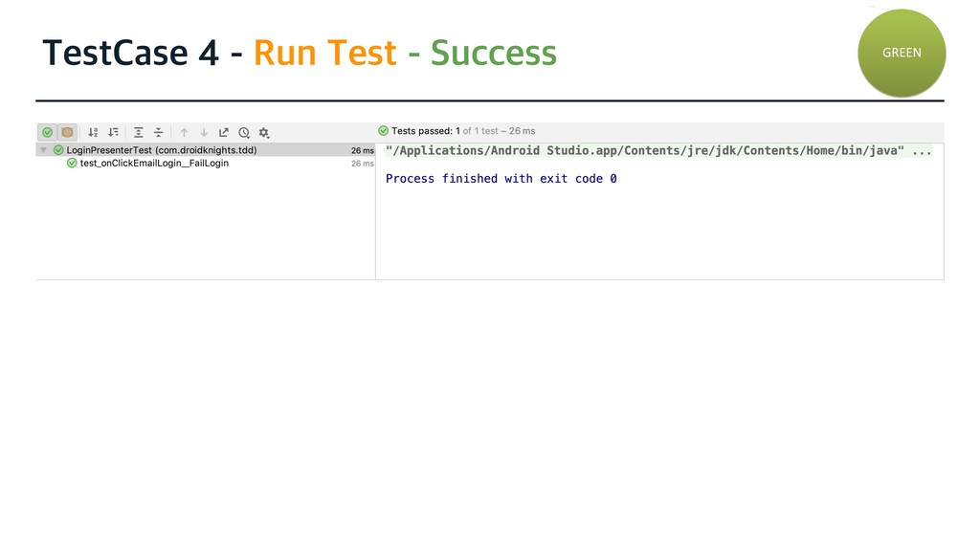
Task: Click the Process finished with exit code line
Action: click(x=501, y=179)
